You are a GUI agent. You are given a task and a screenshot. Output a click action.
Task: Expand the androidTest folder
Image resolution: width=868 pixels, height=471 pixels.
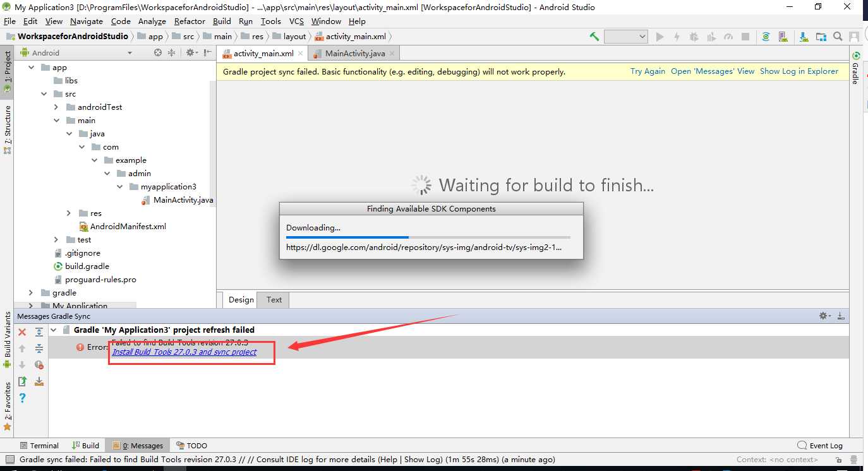point(56,107)
